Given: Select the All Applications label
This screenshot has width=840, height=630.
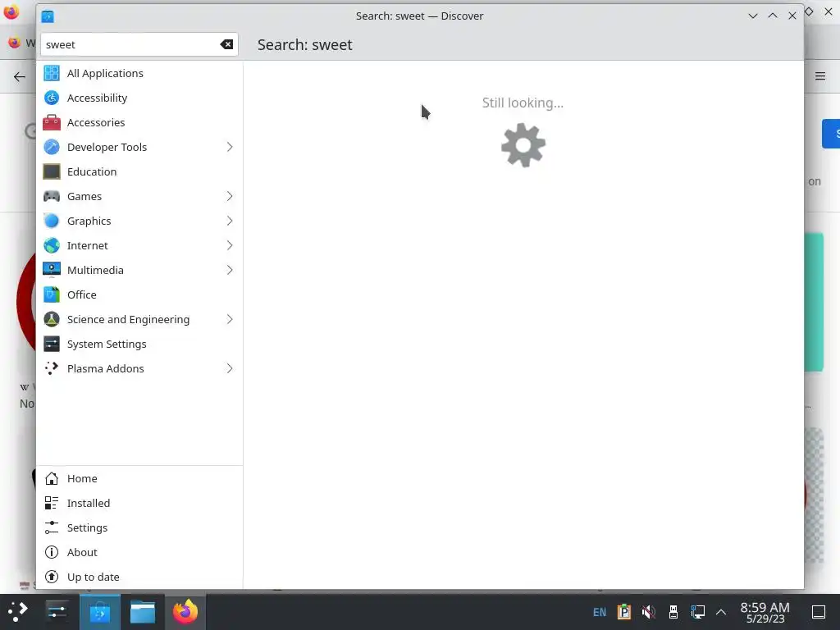Looking at the screenshot, I should click(x=105, y=73).
